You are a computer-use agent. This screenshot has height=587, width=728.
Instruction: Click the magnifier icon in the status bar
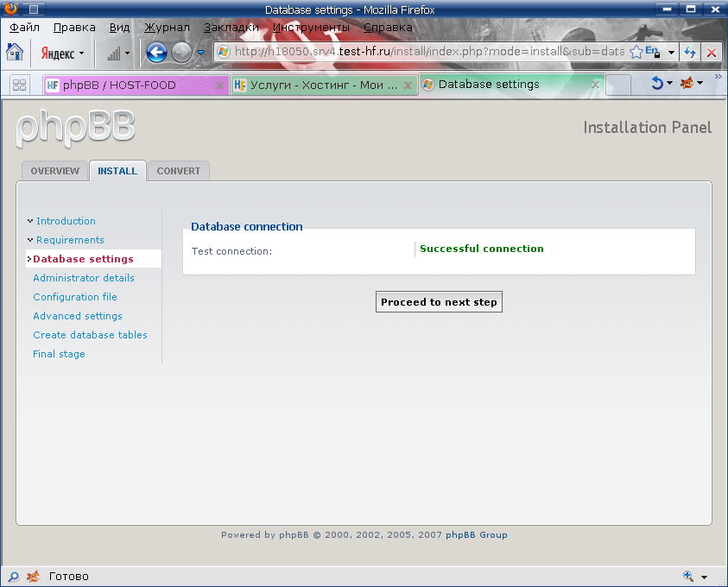click(13, 576)
